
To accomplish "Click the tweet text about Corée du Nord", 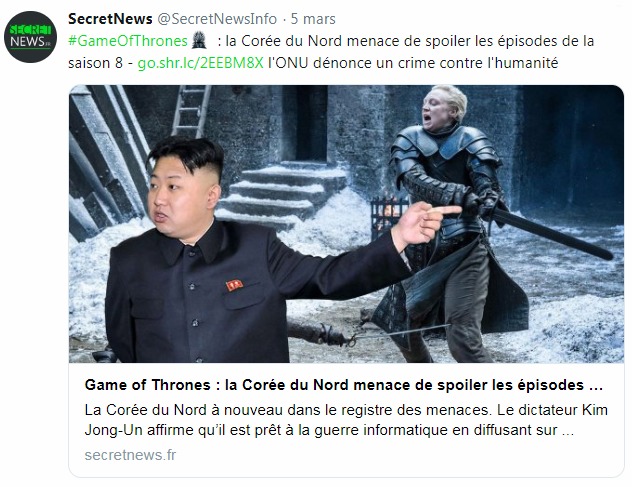I will tap(331, 52).
